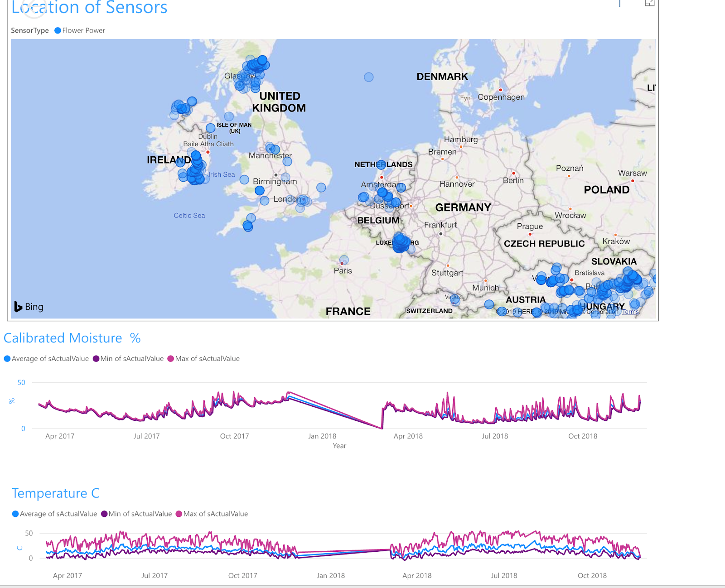Select Max of sActualValue dot in Moisture legend
The image size is (725, 588).
[171, 359]
